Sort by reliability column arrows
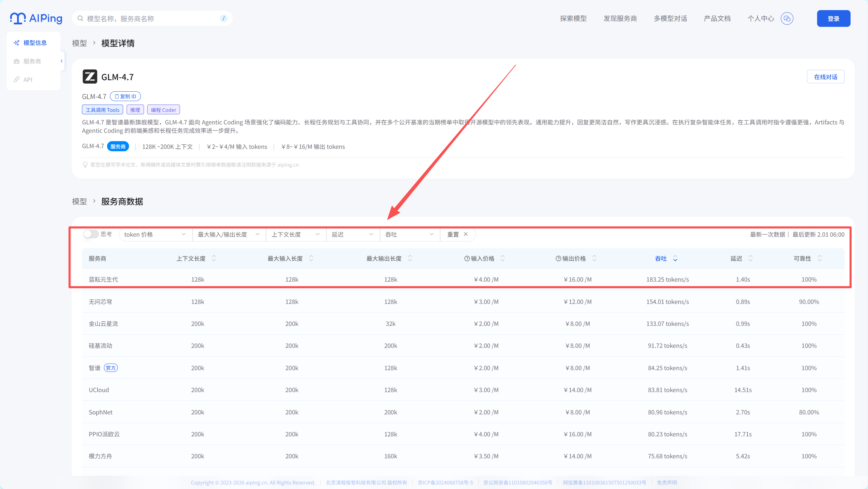The image size is (868, 489). click(820, 259)
